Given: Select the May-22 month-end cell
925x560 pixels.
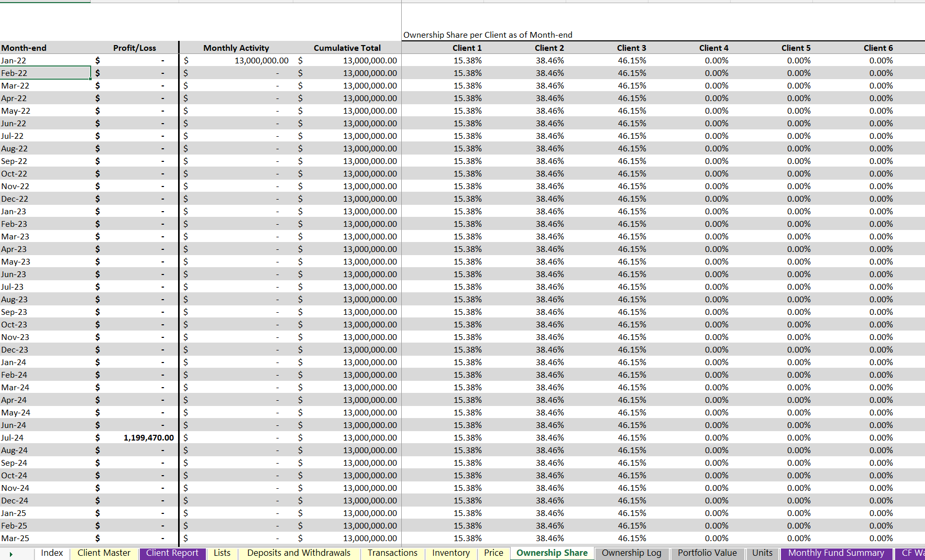Looking at the screenshot, I should (46, 111).
